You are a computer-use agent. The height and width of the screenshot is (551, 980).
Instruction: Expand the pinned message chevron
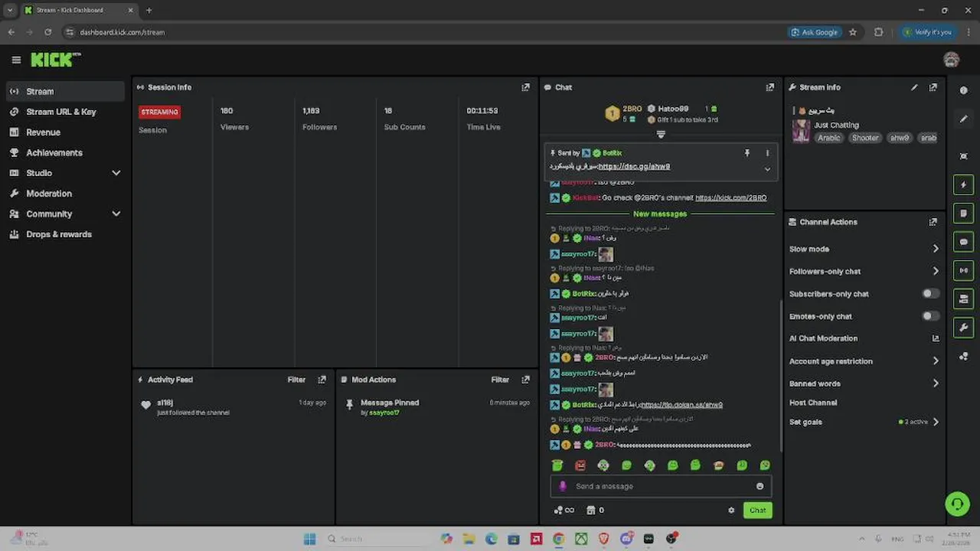coord(767,169)
